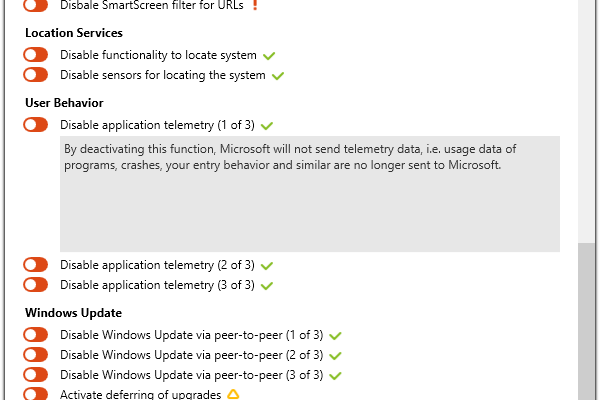Viewport: 600px width, 400px height.
Task: Click green checkmark for peer-to-peer update (3 of 3)
Action: tap(336, 375)
